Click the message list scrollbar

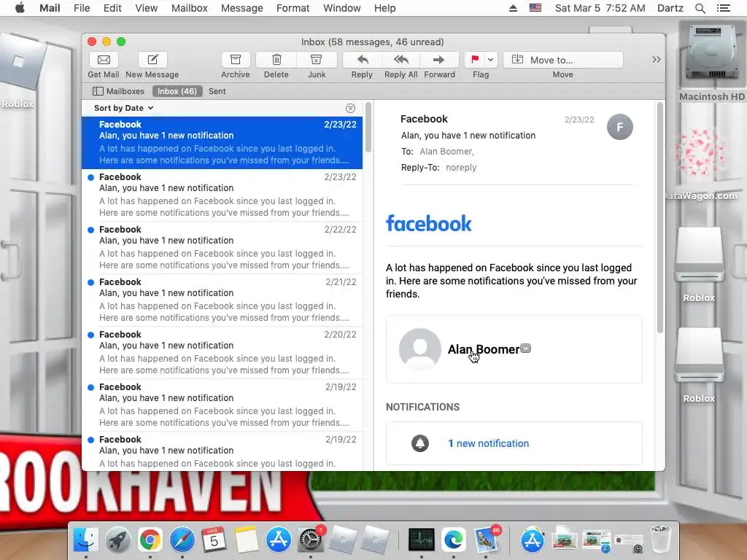click(x=368, y=128)
